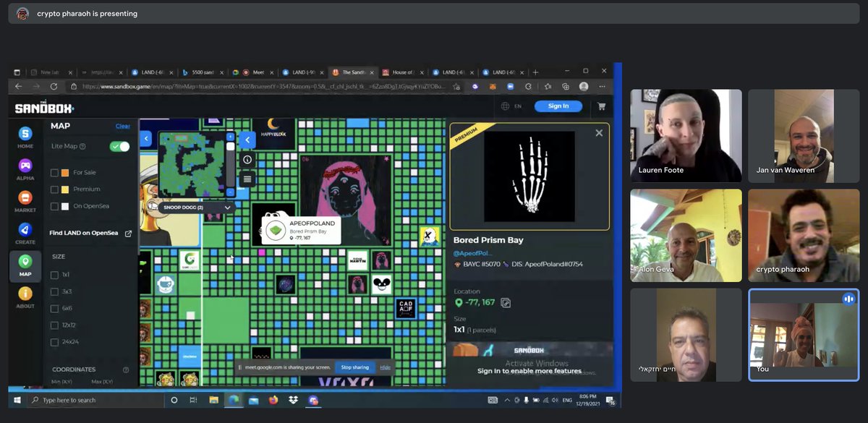Open the @ApeofPol... owner link
868x423 pixels.
[472, 253]
